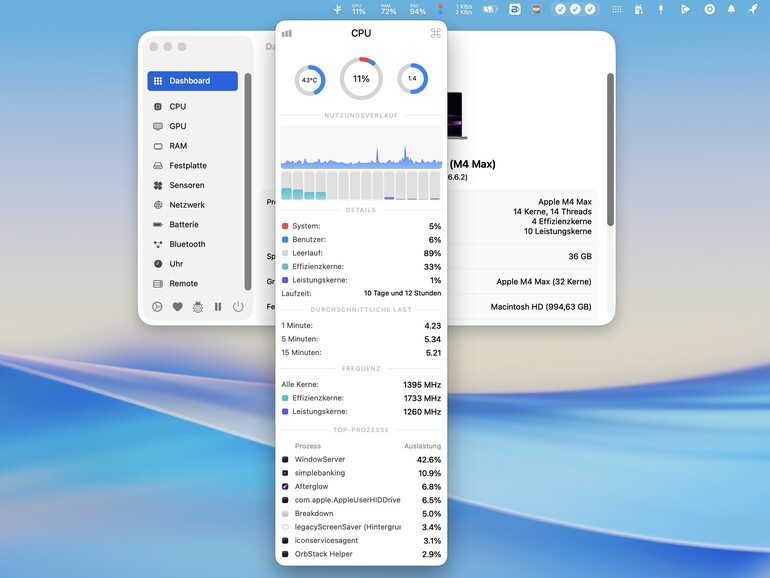Viewport: 770px width, 578px height.
Task: Click the Alle Kerne 1395 MHz row
Action: pos(361,385)
